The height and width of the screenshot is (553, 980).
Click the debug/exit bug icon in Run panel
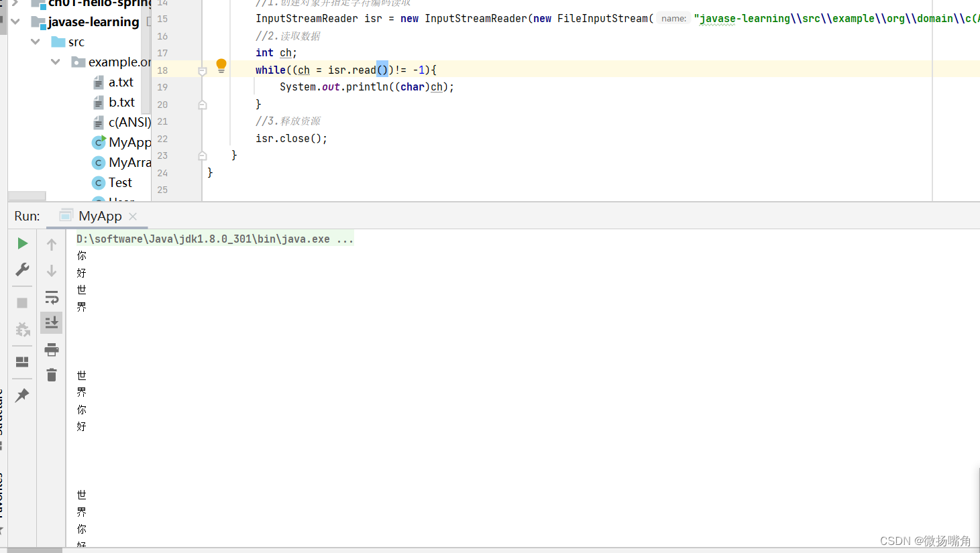[x=22, y=329]
